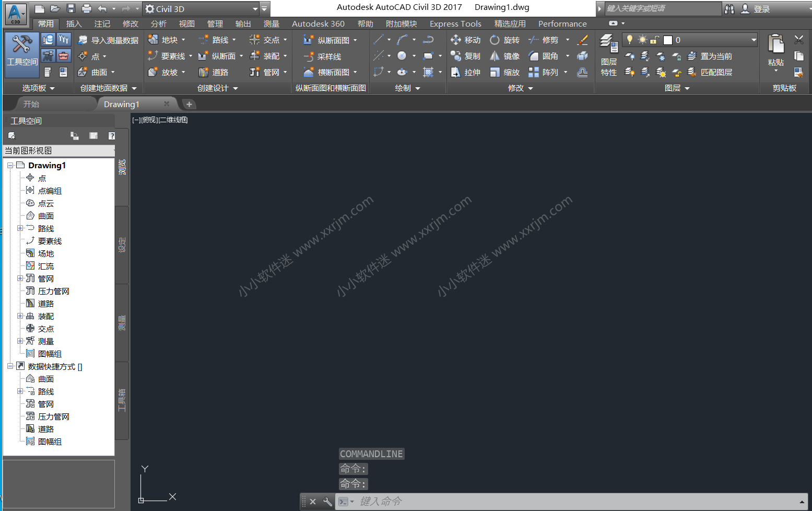Click the [俯视] view control label
The width and height of the screenshot is (812, 511).
pyautogui.click(x=149, y=120)
